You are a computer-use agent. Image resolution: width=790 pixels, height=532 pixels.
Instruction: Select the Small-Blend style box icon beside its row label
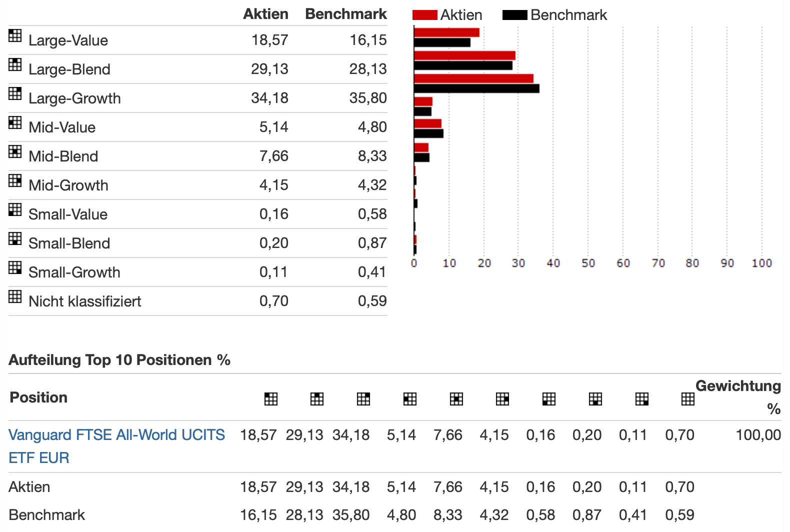point(15,238)
